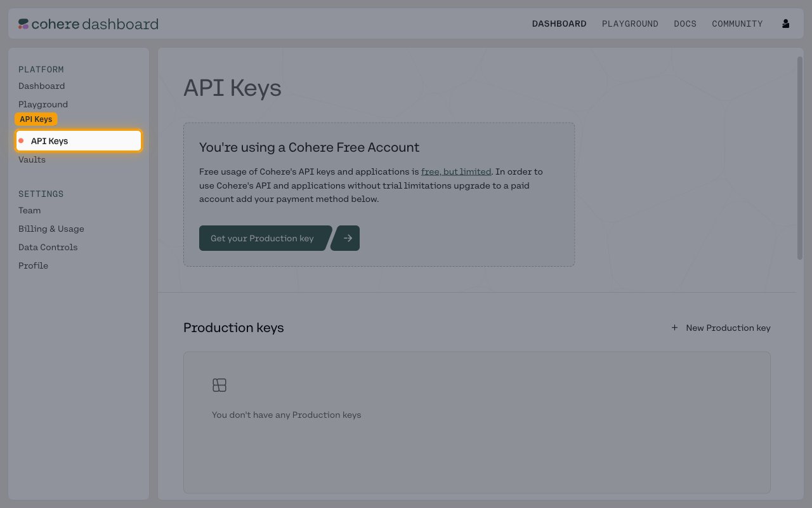Image resolution: width=812 pixels, height=508 pixels.
Task: Click the main page vertical scrollbar
Action: tap(799, 157)
